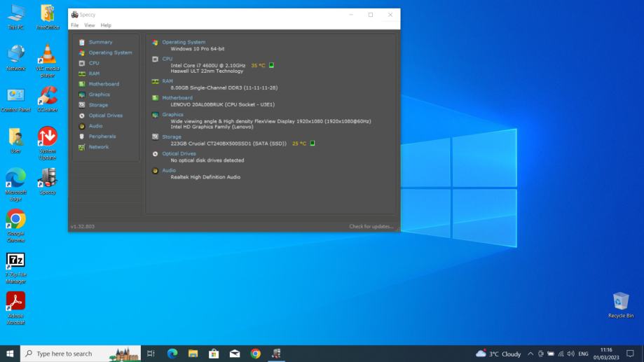Select Optical Drives in sidebar

tap(105, 116)
